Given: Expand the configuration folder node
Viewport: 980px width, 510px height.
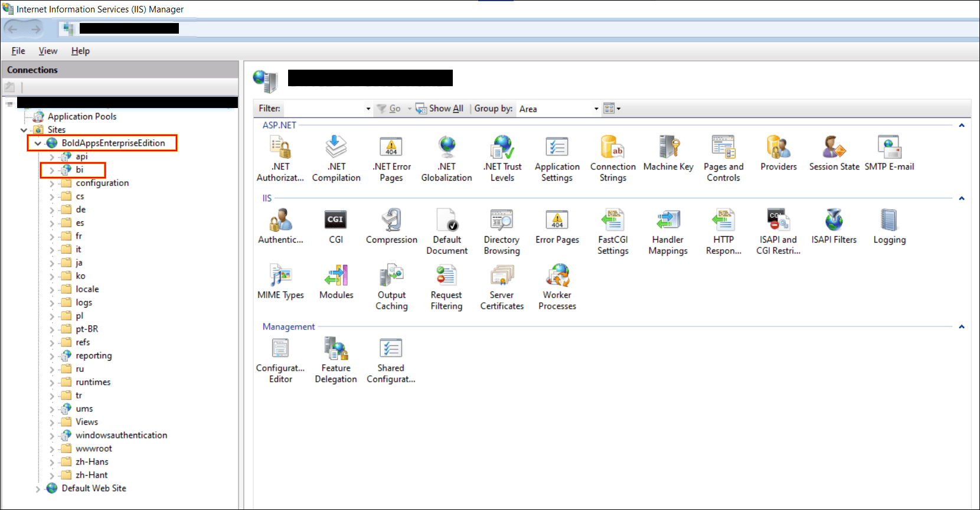Looking at the screenshot, I should (52, 184).
